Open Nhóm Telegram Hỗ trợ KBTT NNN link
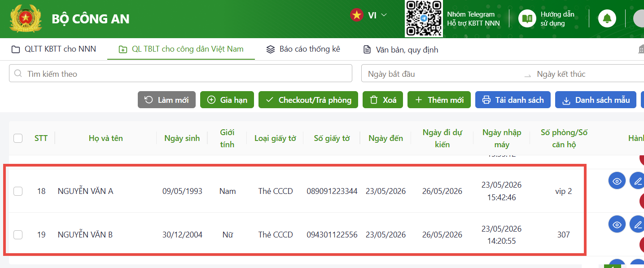644x268 pixels. 473,18
